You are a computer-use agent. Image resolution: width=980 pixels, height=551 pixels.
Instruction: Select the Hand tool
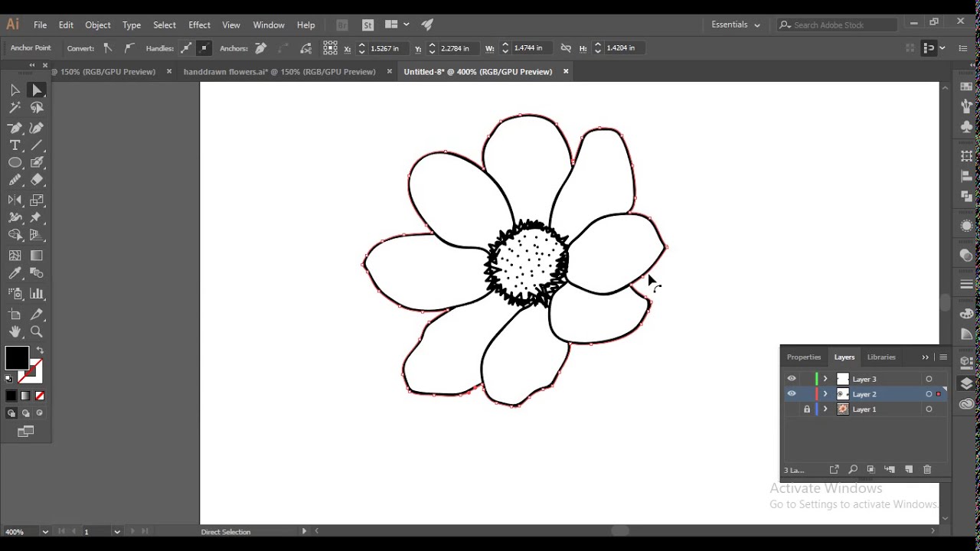tap(15, 332)
